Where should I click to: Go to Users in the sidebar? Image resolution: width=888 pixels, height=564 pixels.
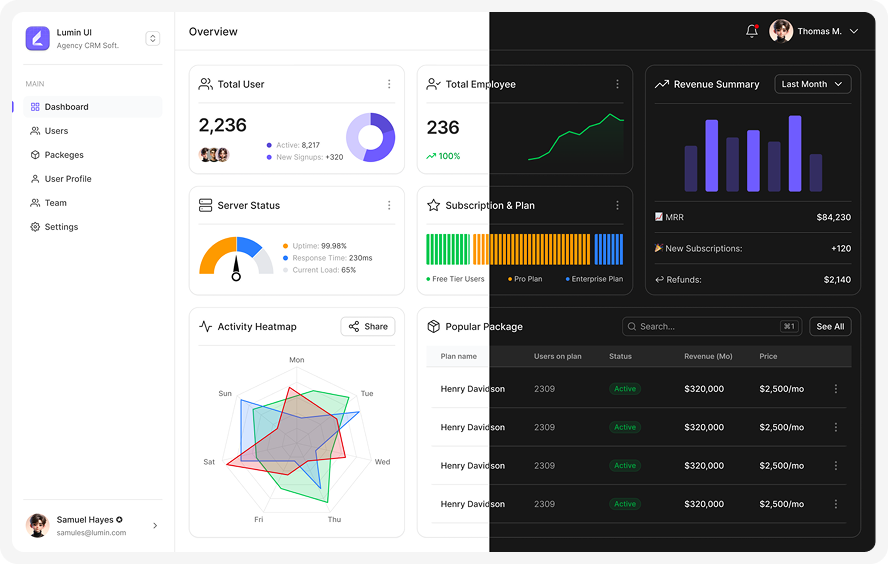[56, 131]
